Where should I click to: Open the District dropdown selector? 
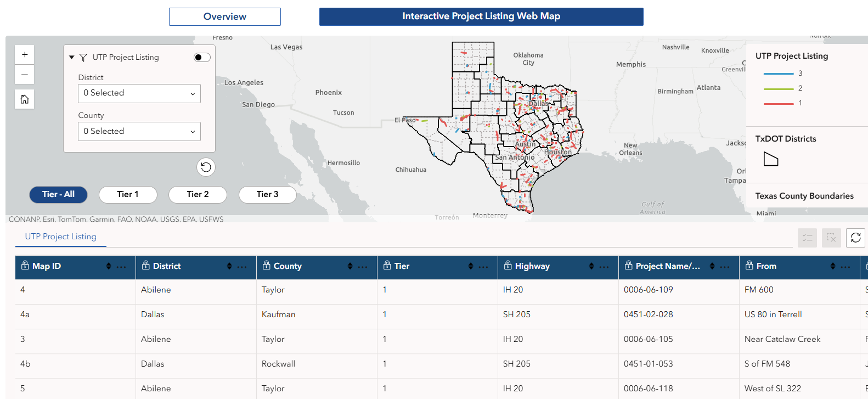click(x=139, y=93)
